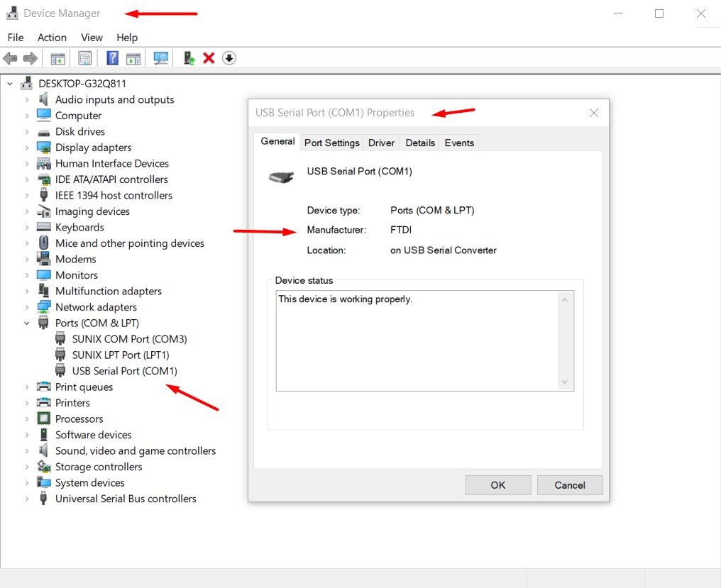Click the Disable device down-arrow icon
Viewport: 721px width, 588px height.
coord(229,58)
